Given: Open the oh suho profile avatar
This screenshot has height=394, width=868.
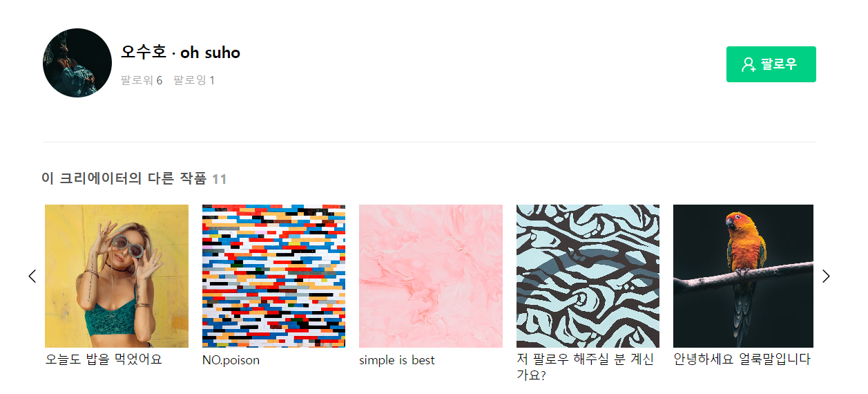Looking at the screenshot, I should [77, 63].
